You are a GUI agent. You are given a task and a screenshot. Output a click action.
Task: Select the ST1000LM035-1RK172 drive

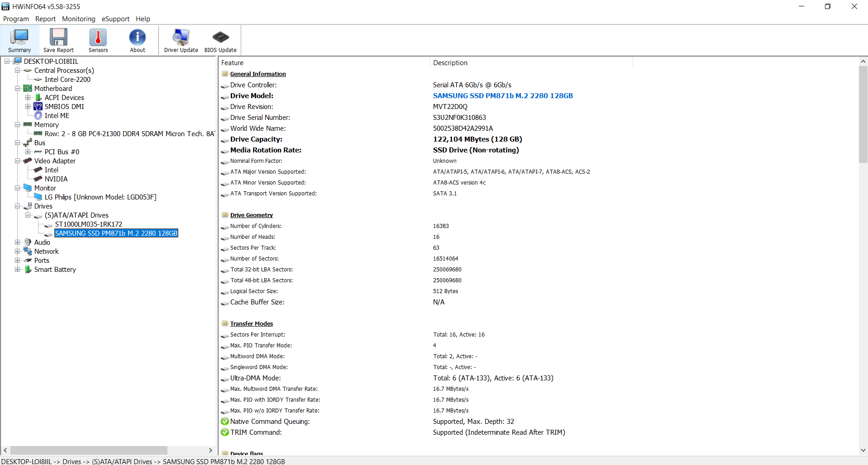[89, 224]
